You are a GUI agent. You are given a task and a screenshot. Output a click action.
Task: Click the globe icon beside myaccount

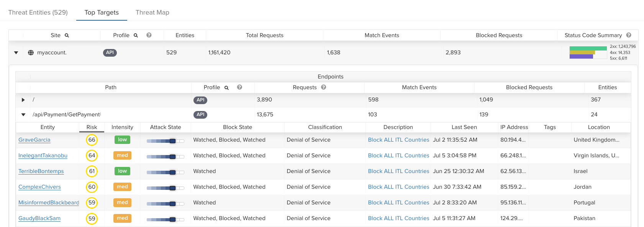click(x=31, y=52)
